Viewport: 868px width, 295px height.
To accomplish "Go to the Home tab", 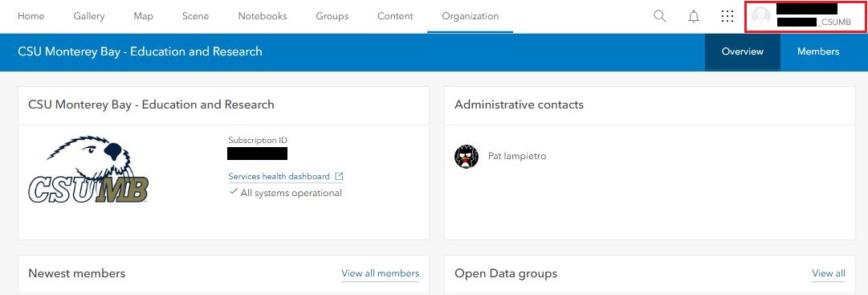I will click(x=31, y=16).
